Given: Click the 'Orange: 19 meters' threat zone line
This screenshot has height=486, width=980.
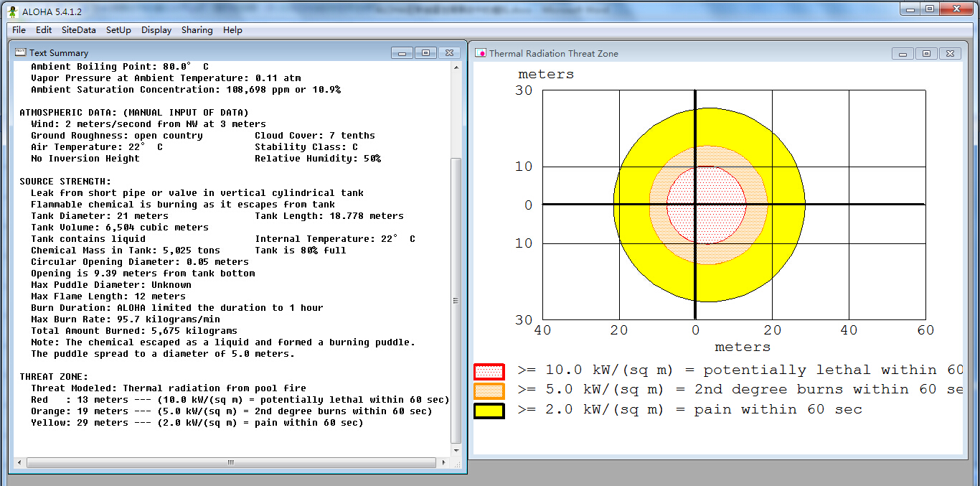Looking at the screenshot, I should [232, 411].
